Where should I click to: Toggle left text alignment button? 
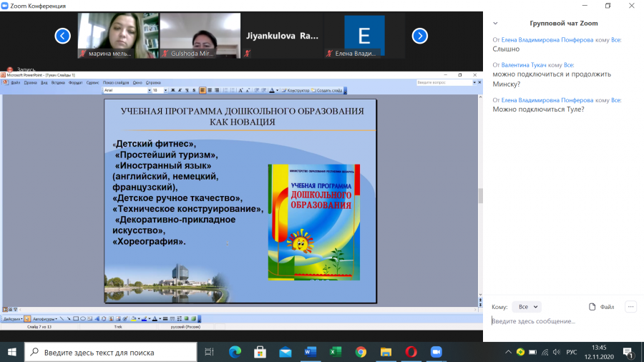point(203,90)
